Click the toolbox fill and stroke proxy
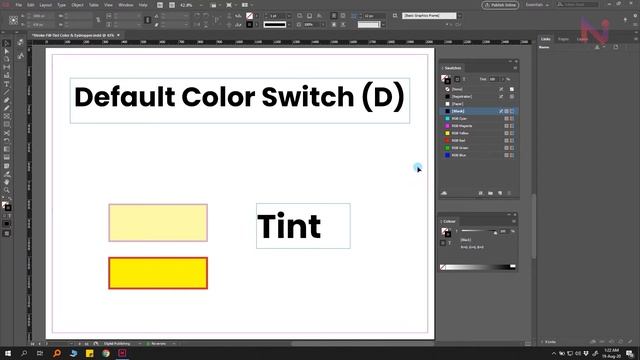 6,206
